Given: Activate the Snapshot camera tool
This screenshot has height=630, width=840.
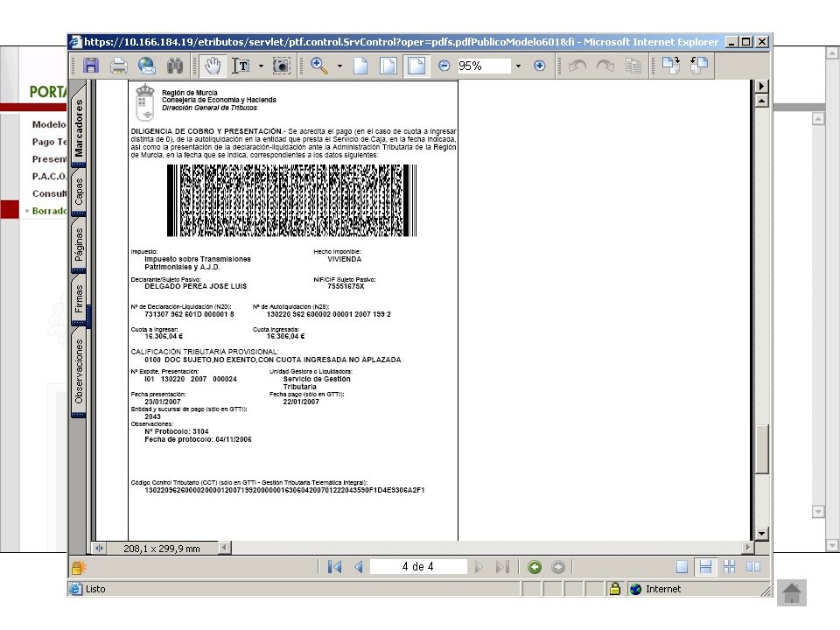Looking at the screenshot, I should pyautogui.click(x=281, y=66).
